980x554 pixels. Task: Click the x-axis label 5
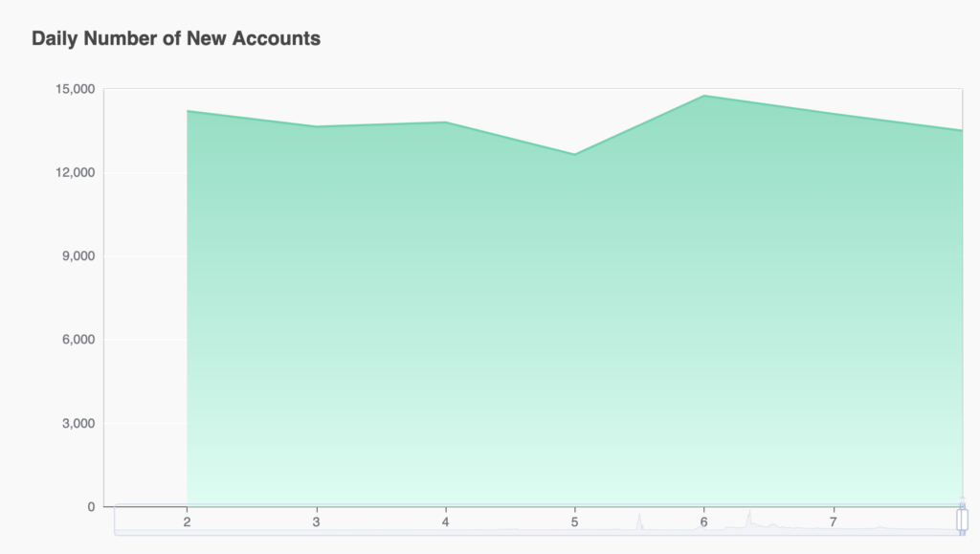574,522
